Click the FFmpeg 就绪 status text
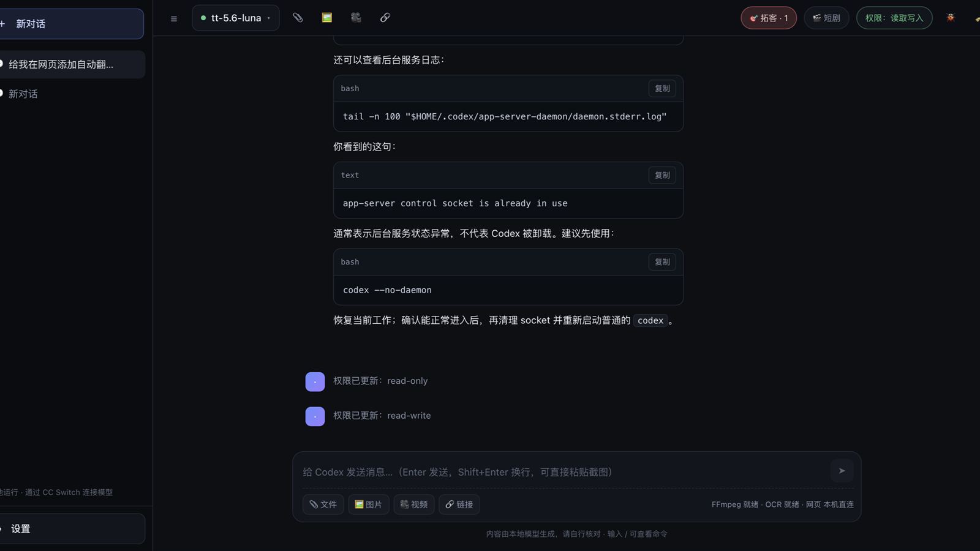This screenshot has height=551, width=980. [735, 504]
